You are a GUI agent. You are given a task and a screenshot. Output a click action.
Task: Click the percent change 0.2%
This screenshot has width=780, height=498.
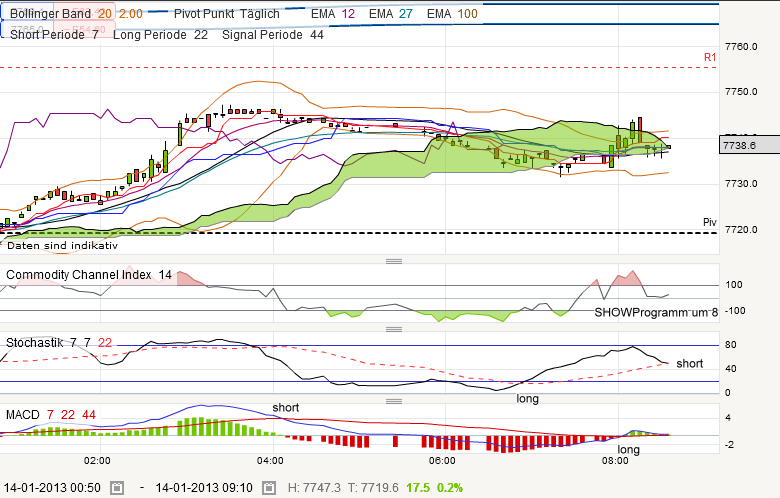click(x=450, y=488)
